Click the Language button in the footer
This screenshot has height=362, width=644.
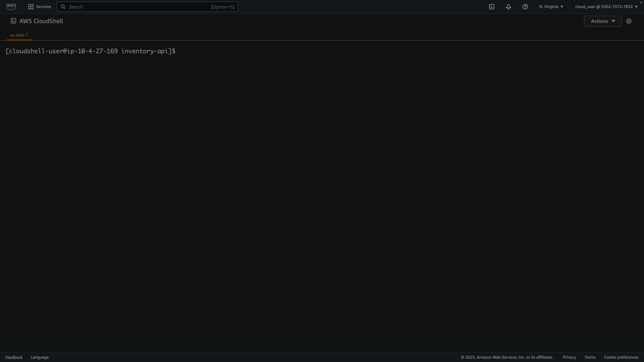click(40, 357)
